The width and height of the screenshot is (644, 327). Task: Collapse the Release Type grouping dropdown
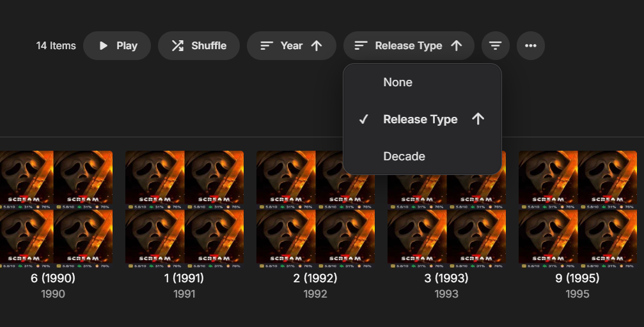(409, 46)
